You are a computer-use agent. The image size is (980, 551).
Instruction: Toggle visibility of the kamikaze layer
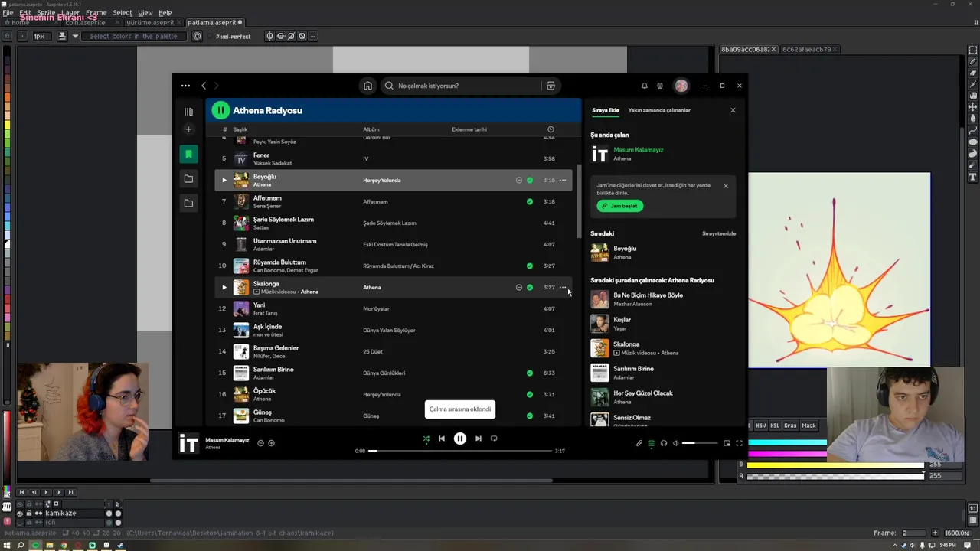[20, 514]
